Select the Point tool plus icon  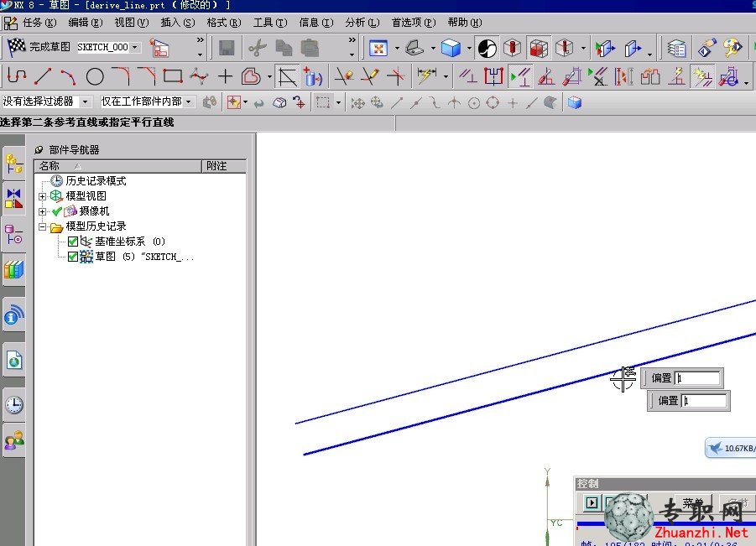click(x=225, y=76)
